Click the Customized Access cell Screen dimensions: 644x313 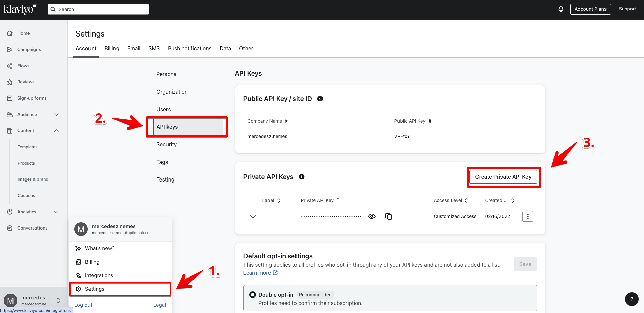click(455, 216)
